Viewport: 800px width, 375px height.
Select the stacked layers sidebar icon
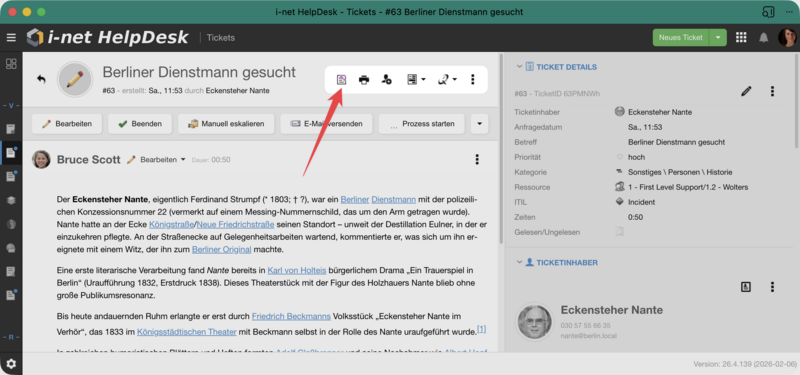(11, 201)
